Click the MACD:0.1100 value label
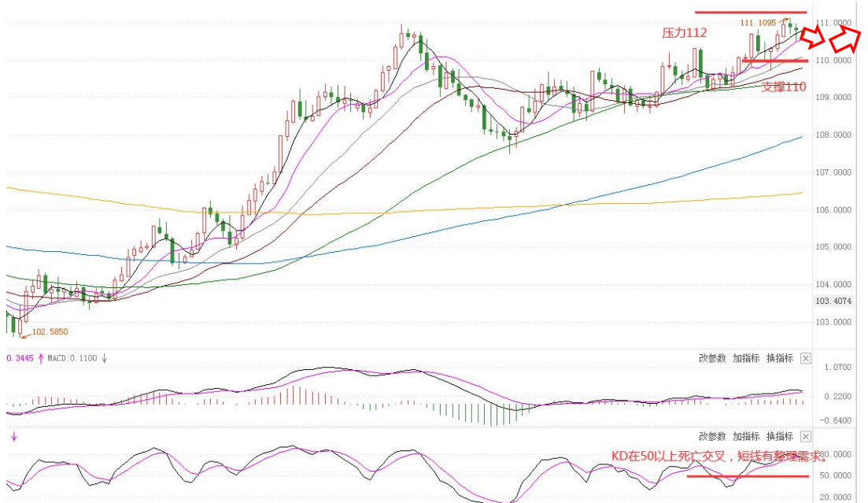Image resolution: width=868 pixels, height=503 pixels. (72, 358)
